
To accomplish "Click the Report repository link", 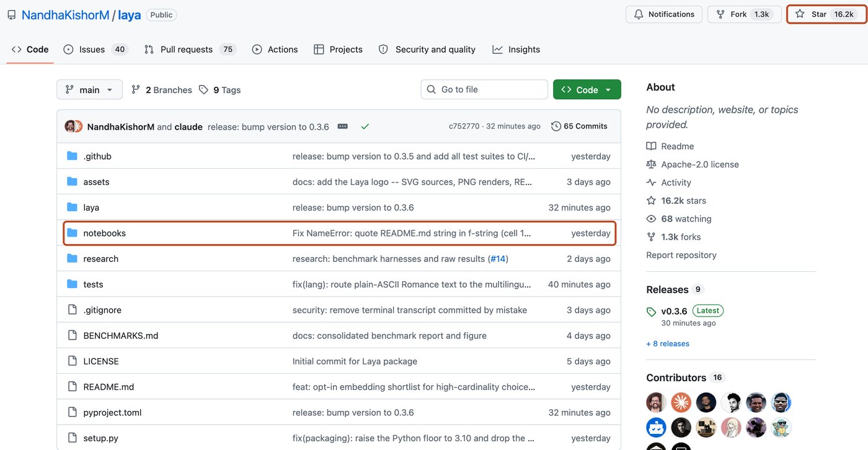I will tap(681, 255).
